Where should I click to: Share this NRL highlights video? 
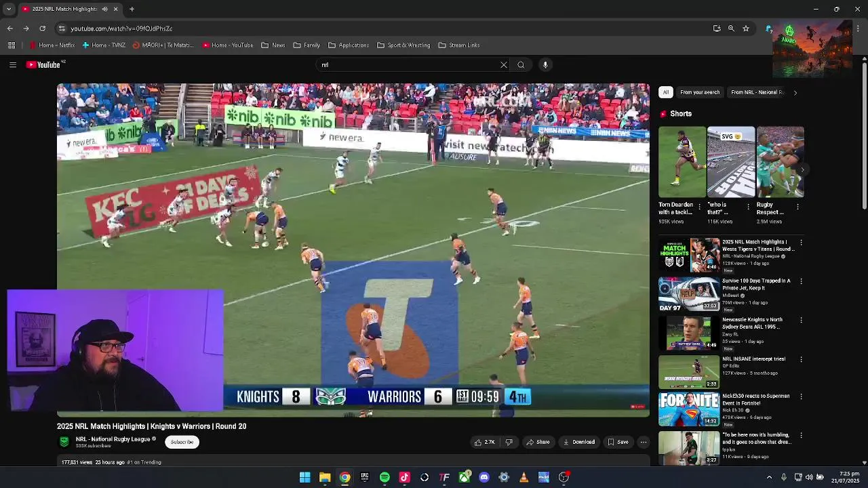[x=538, y=442]
